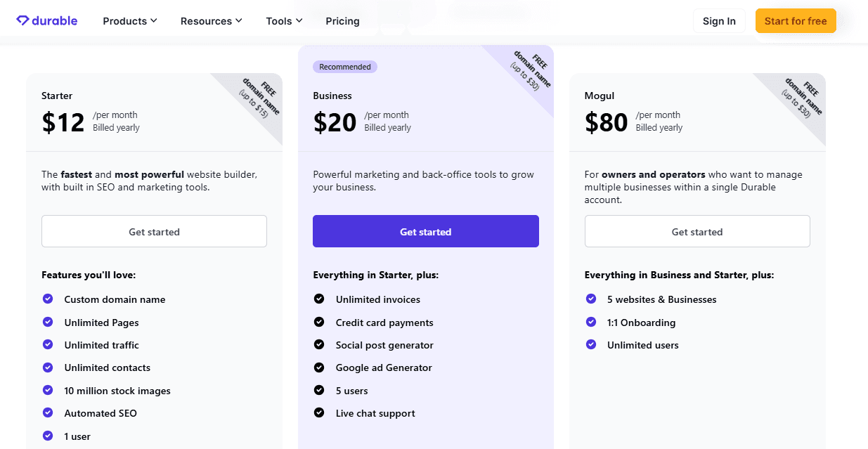Open the Tools dropdown menu
The height and width of the screenshot is (449, 868).
point(283,20)
